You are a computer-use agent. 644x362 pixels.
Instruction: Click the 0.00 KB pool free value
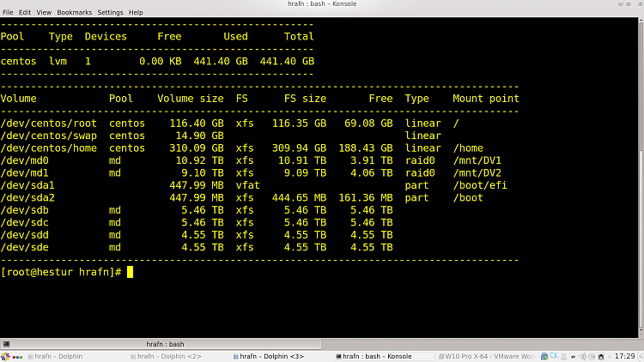coord(161,62)
